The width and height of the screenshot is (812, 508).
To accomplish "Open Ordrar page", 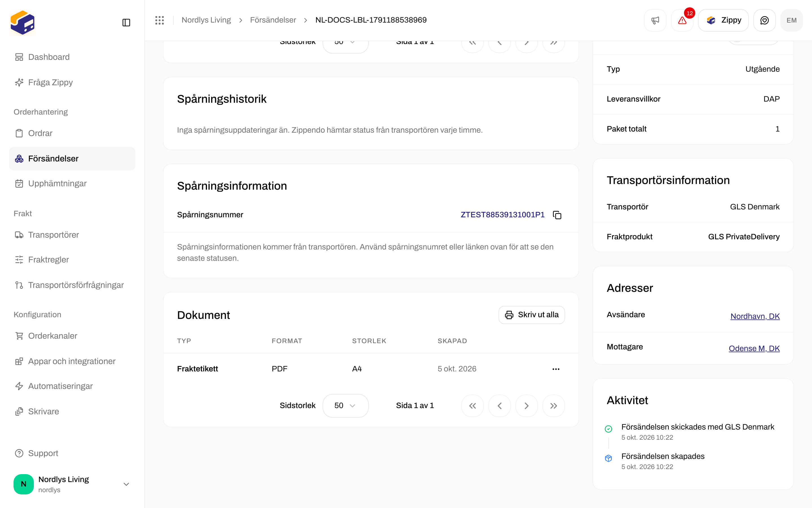I will point(72,133).
